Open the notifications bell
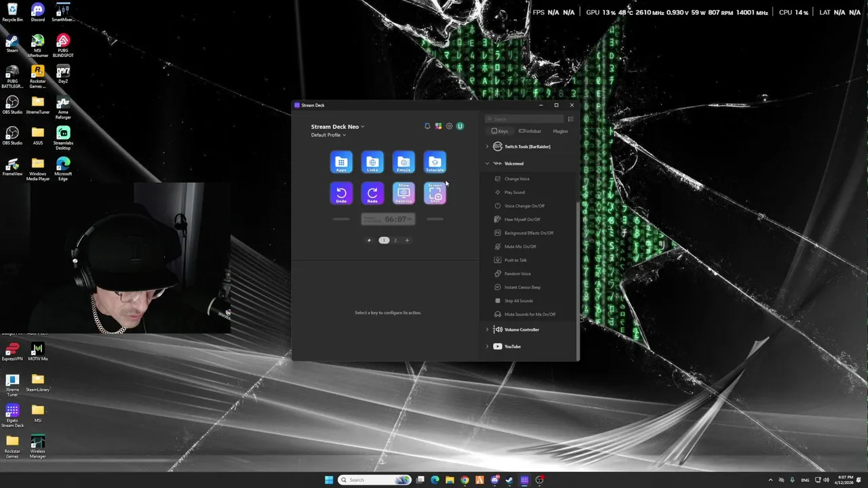 [x=427, y=126]
